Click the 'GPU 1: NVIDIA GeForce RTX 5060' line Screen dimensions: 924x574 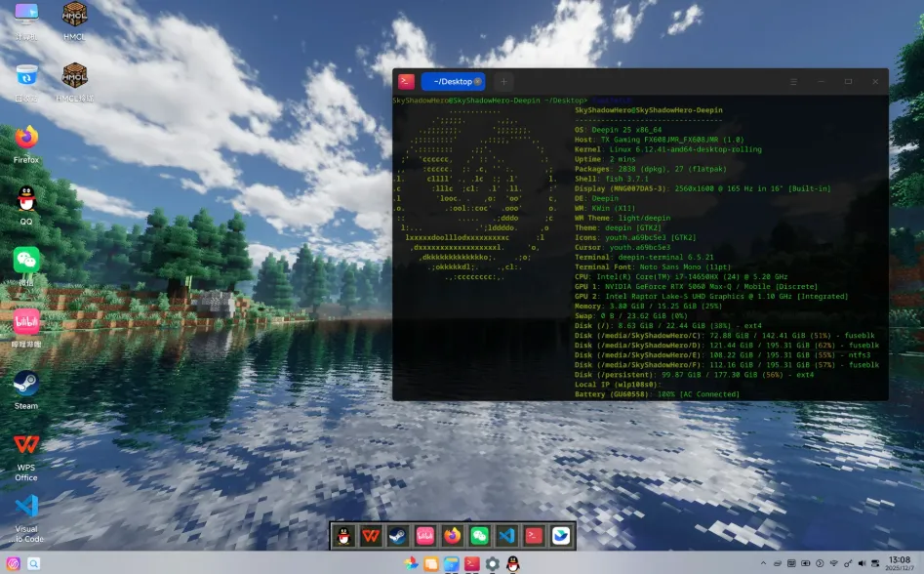[x=696, y=286]
